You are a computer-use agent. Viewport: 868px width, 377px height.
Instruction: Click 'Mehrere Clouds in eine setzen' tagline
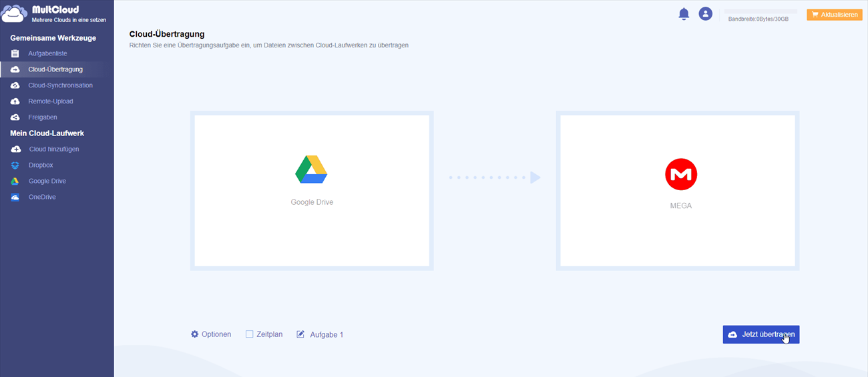coord(69,20)
